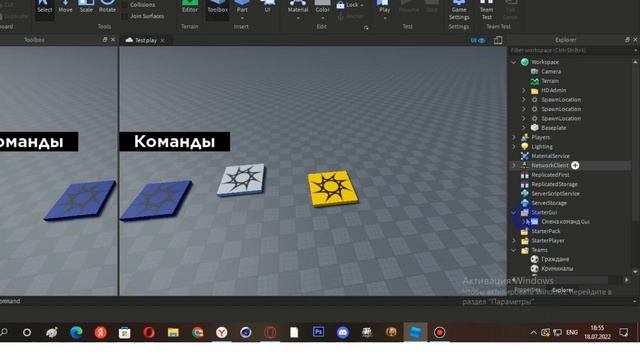
Task: Open the Color dropdown arrow
Action: pyautogui.click(x=322, y=18)
